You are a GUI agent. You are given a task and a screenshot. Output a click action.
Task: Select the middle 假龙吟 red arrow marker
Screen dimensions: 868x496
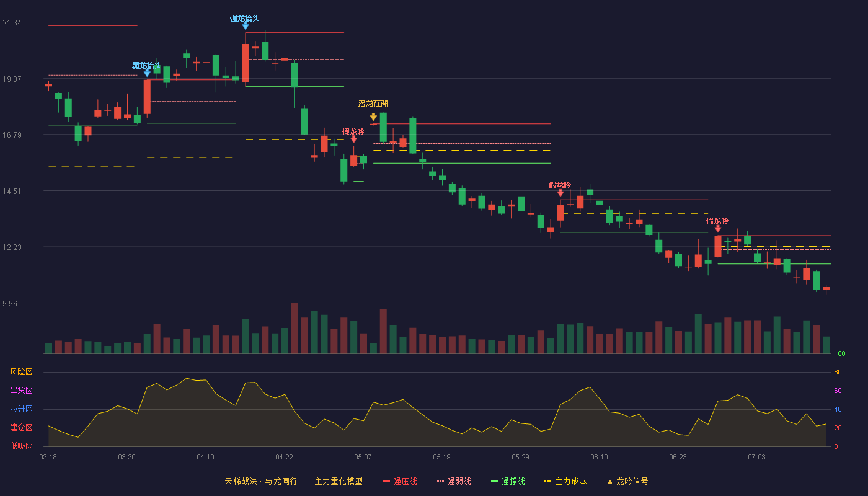tap(560, 193)
